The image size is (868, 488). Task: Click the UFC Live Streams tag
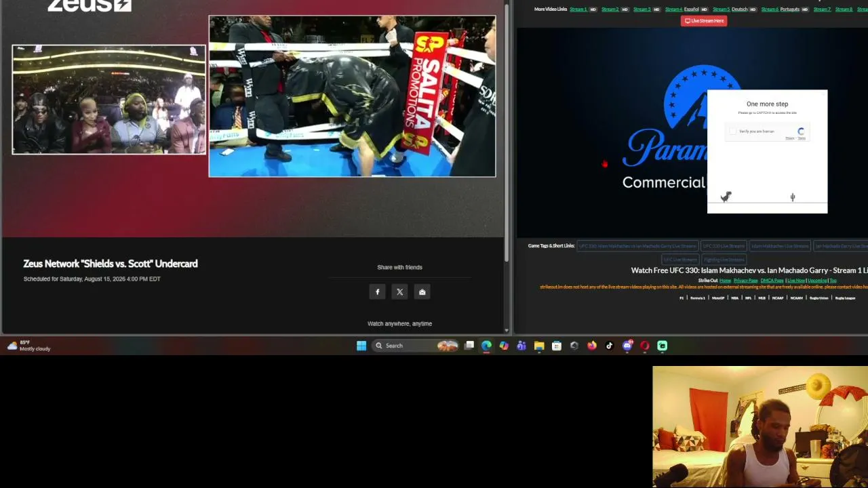tap(680, 260)
